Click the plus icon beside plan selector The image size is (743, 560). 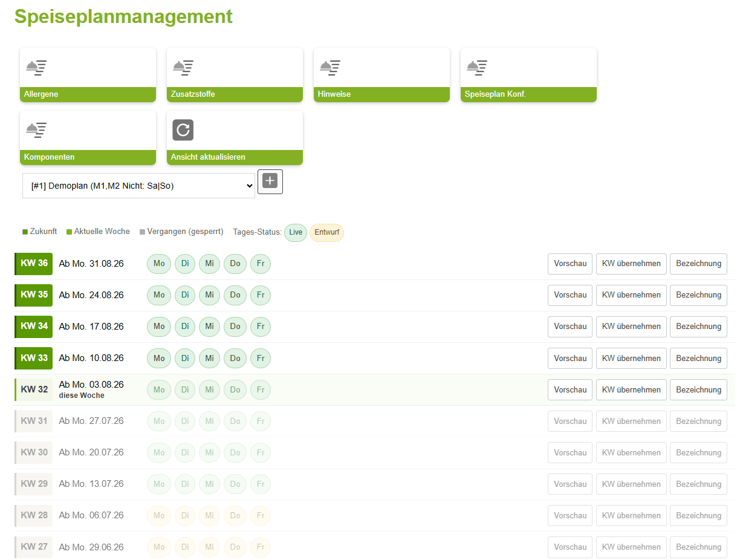point(270,182)
